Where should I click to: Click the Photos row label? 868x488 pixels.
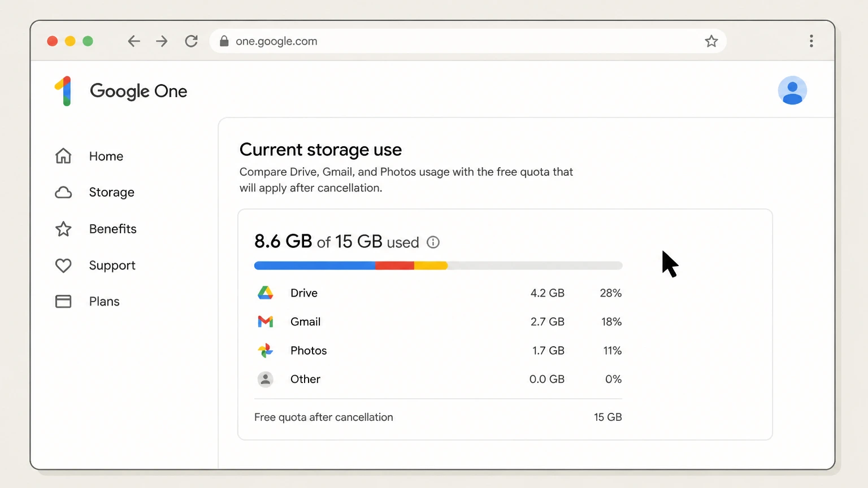point(309,351)
